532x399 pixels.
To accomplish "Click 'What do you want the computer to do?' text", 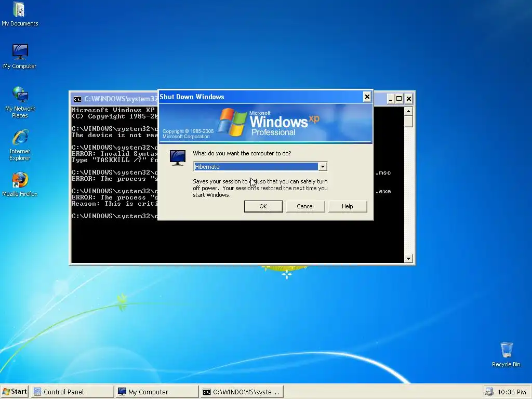I will tap(242, 153).
